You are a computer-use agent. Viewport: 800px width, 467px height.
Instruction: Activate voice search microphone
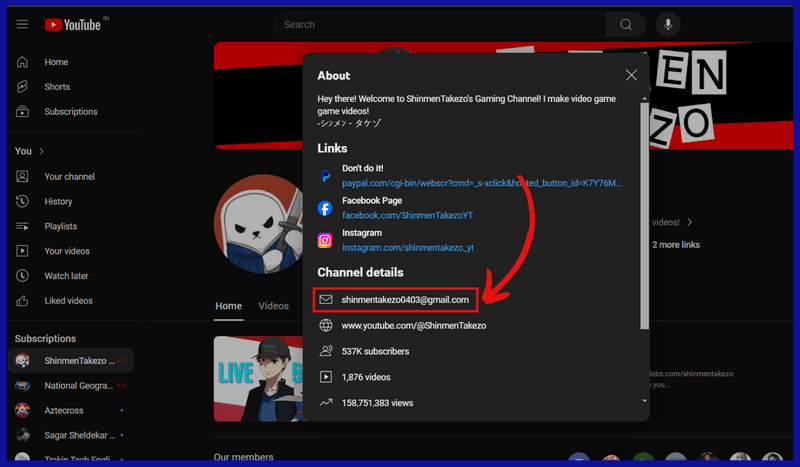pyautogui.click(x=667, y=25)
